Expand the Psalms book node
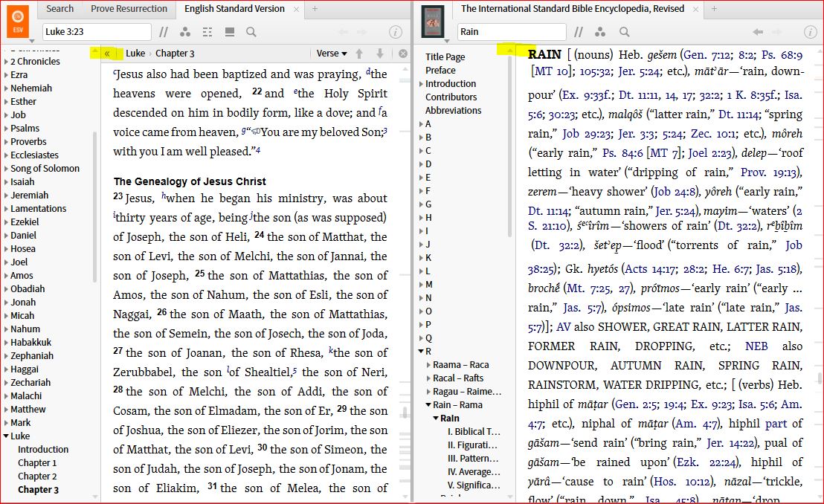824x504 pixels. 6,129
